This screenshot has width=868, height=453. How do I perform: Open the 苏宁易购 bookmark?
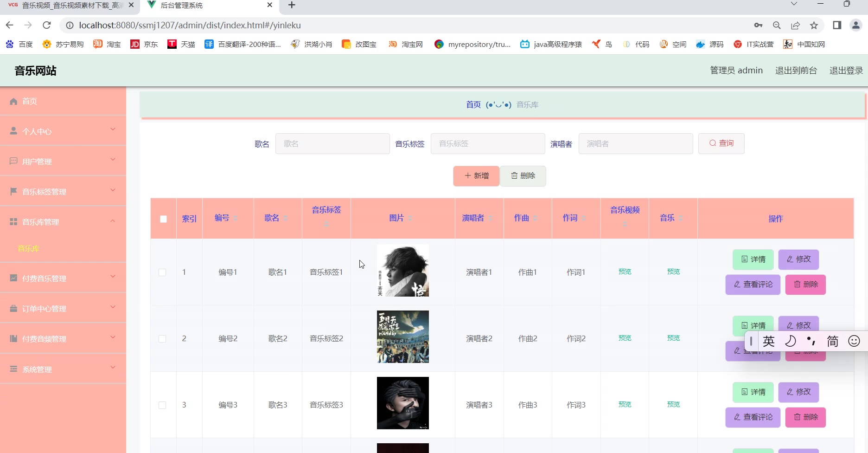pyautogui.click(x=63, y=44)
